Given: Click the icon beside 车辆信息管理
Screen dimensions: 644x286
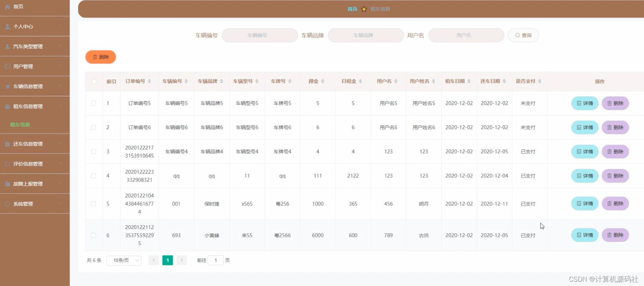Looking at the screenshot, I should tap(7, 86).
